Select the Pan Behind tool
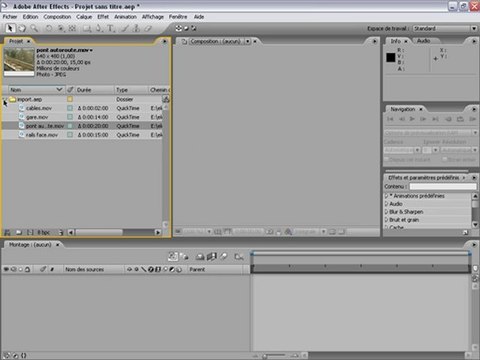480x360 pixels. coord(72,29)
